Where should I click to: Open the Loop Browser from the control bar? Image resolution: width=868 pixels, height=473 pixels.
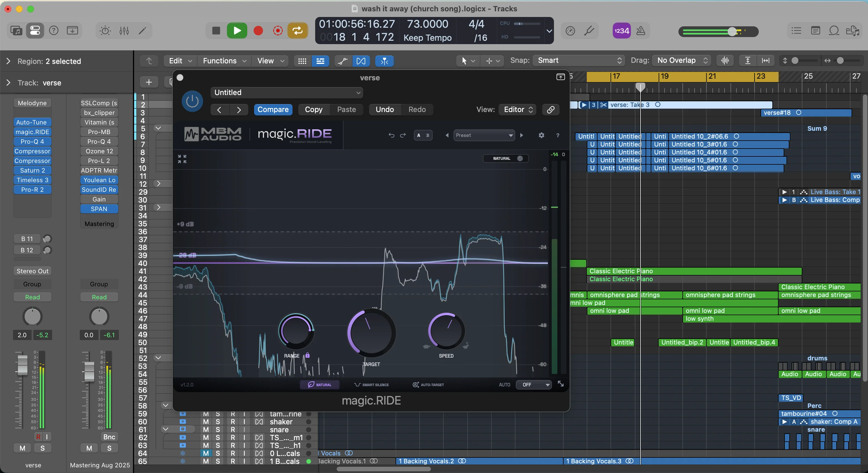pos(834,30)
